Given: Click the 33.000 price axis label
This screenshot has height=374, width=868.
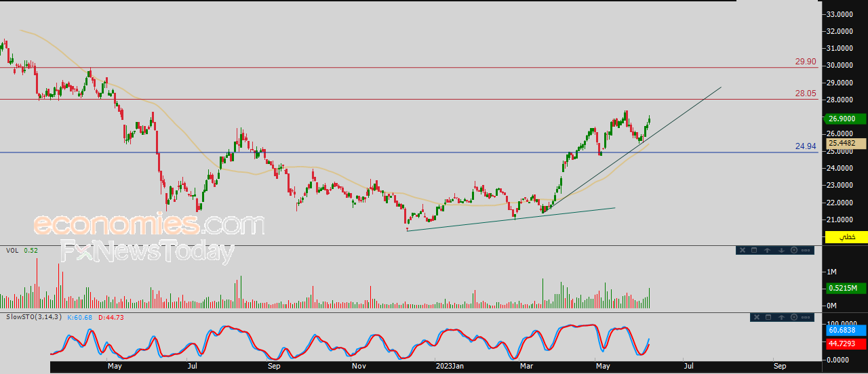Looking at the screenshot, I should point(840,14).
